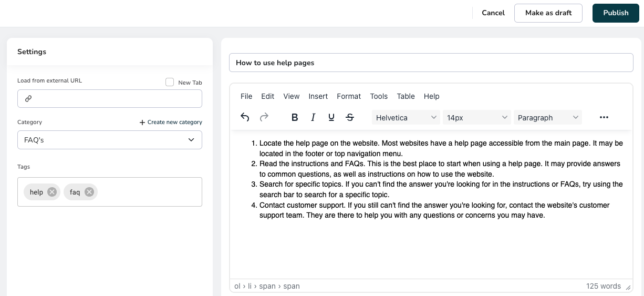Focus the external URL input field
Image resolution: width=644 pixels, height=296 pixels.
tap(110, 98)
